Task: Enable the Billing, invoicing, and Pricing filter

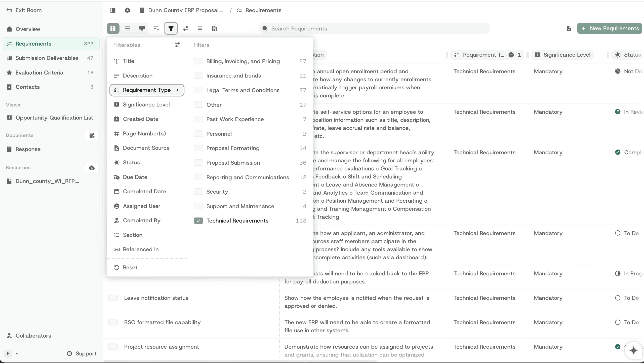Action: (198, 61)
